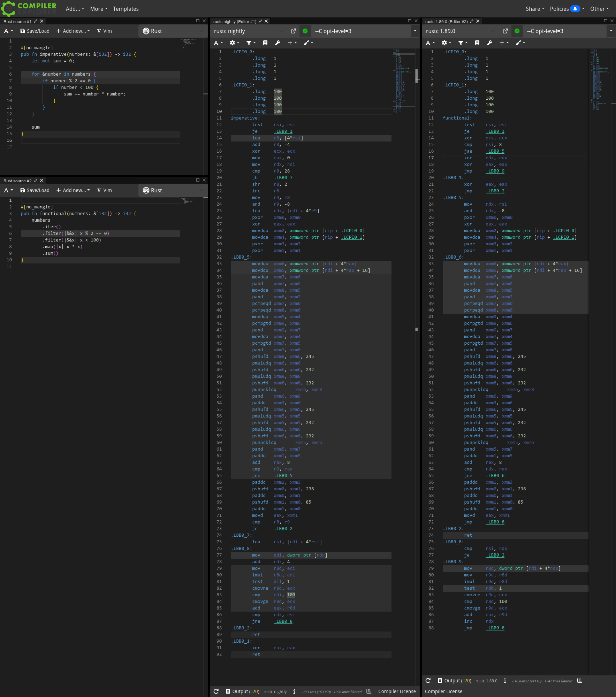Open the Share dropdown
Screen dimensions: 616x697
coord(535,9)
